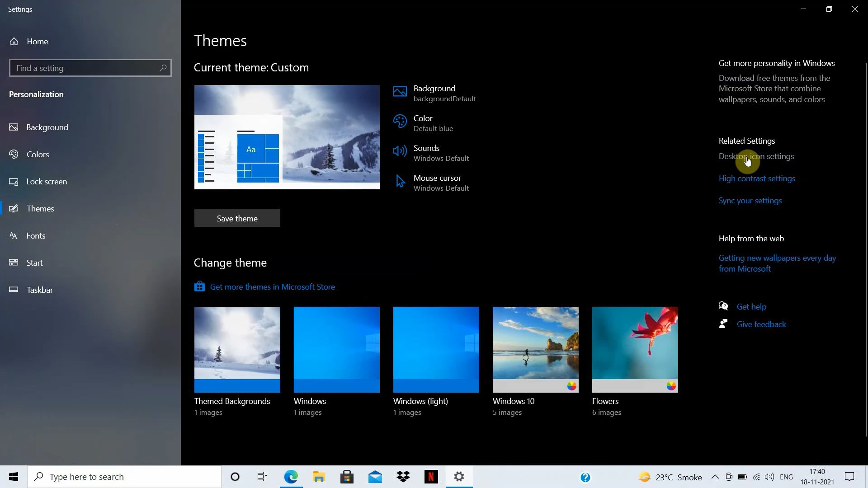Open High contrast settings
This screenshot has width=868, height=488.
point(757,178)
